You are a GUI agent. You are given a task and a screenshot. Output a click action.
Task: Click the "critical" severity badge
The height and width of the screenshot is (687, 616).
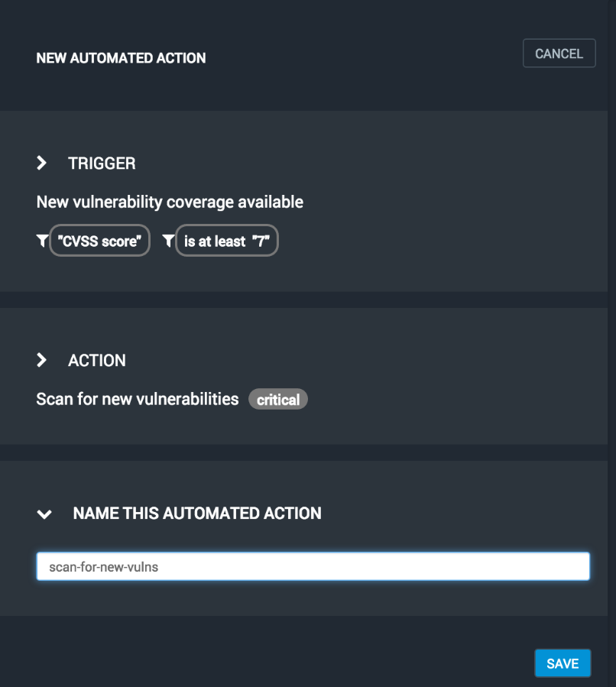click(278, 400)
